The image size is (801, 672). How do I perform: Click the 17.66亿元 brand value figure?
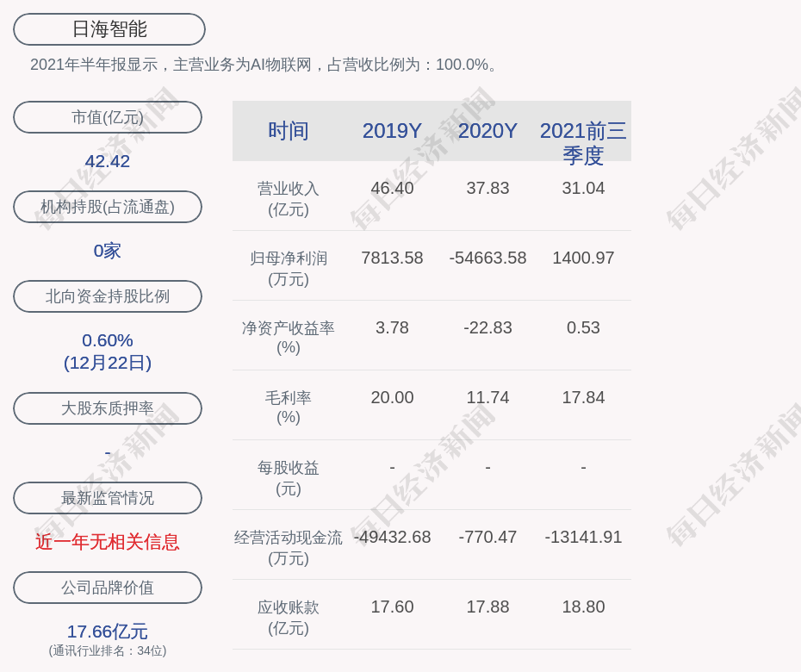pos(108,632)
